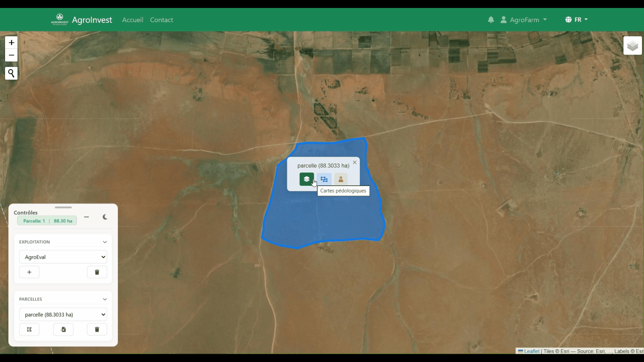Zoom out on the map
The image size is (644, 362).
pyautogui.click(x=11, y=55)
